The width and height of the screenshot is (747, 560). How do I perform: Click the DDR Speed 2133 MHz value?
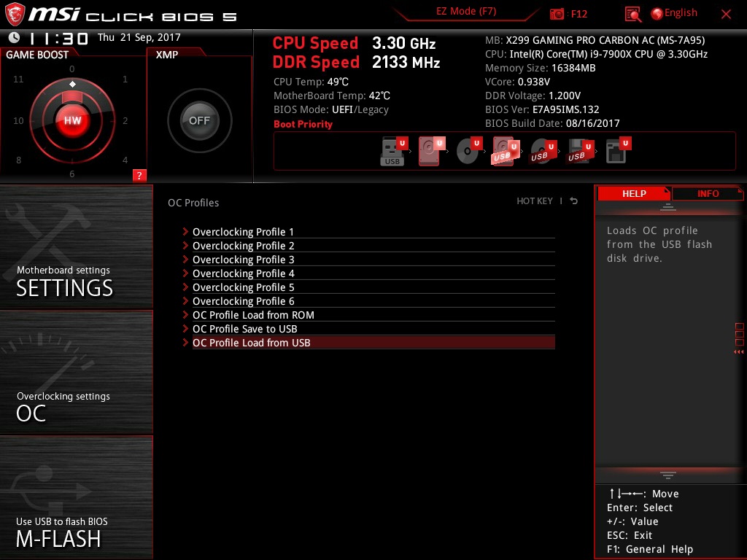tap(406, 63)
